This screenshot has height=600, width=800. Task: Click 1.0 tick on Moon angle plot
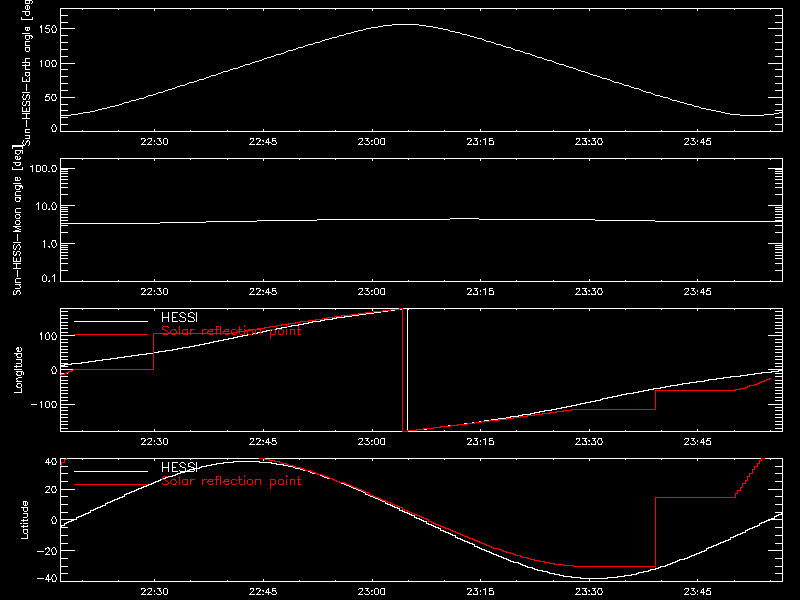point(48,244)
